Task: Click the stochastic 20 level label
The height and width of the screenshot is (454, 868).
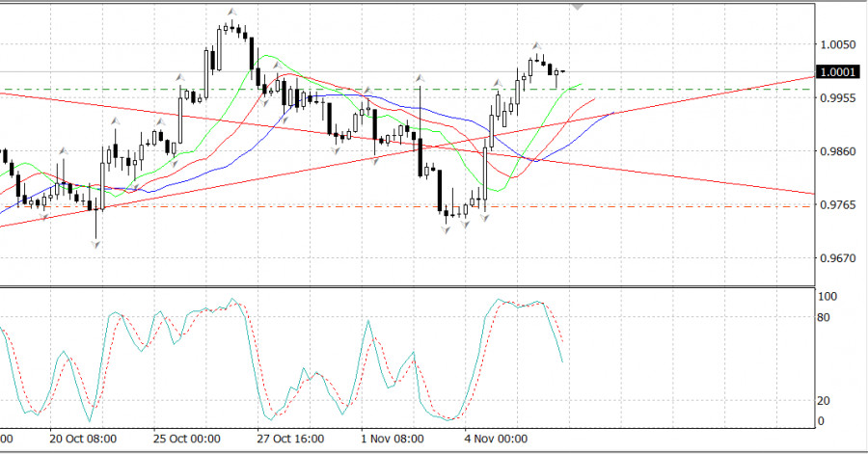Action: [x=825, y=400]
